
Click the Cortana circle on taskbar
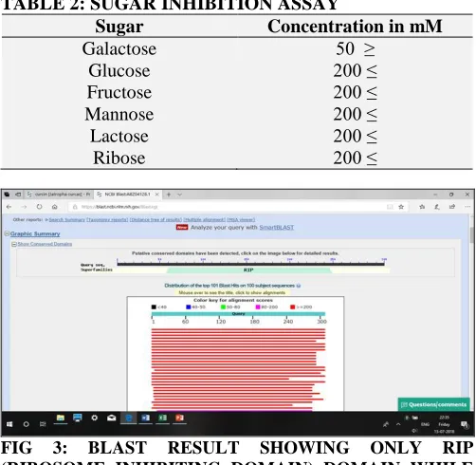[x=27, y=424]
